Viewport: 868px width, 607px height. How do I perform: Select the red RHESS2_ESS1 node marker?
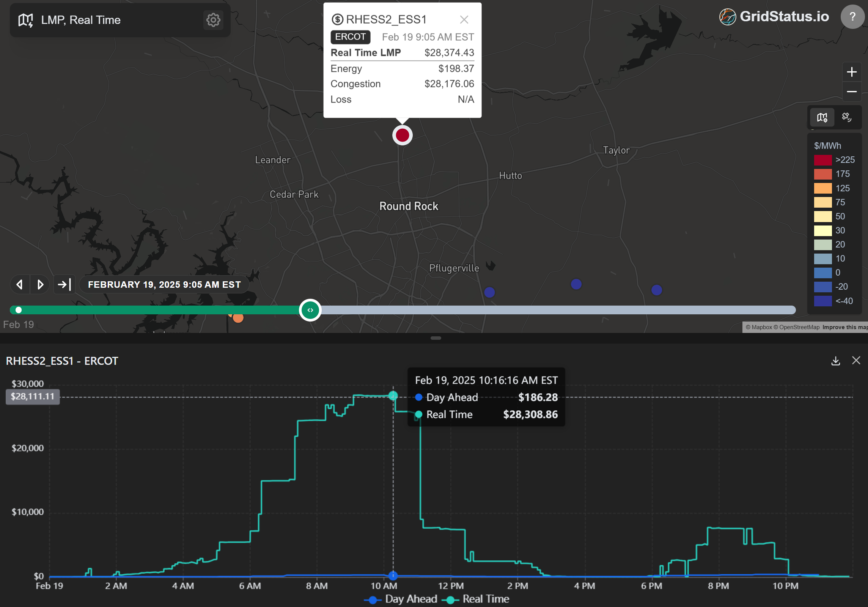pyautogui.click(x=402, y=135)
